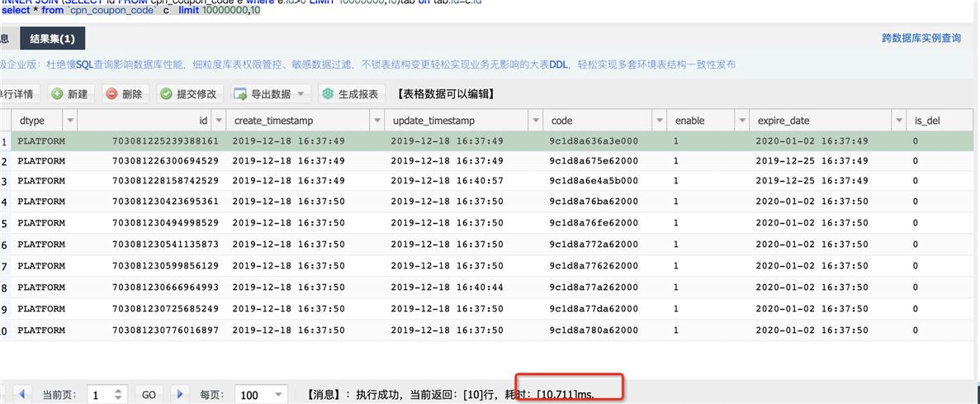
Task: Select code cell 9c1d8a77da62000
Action: click(594, 308)
